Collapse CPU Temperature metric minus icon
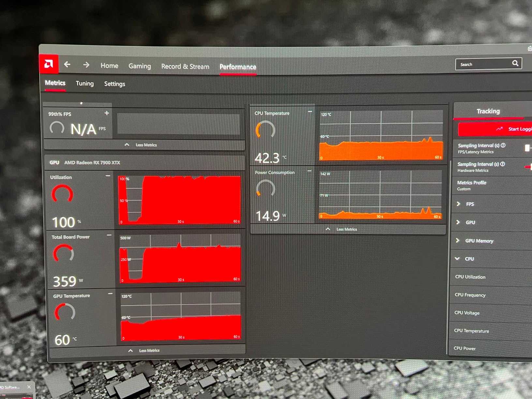Screen dimensions: 532x399 tap(310, 111)
